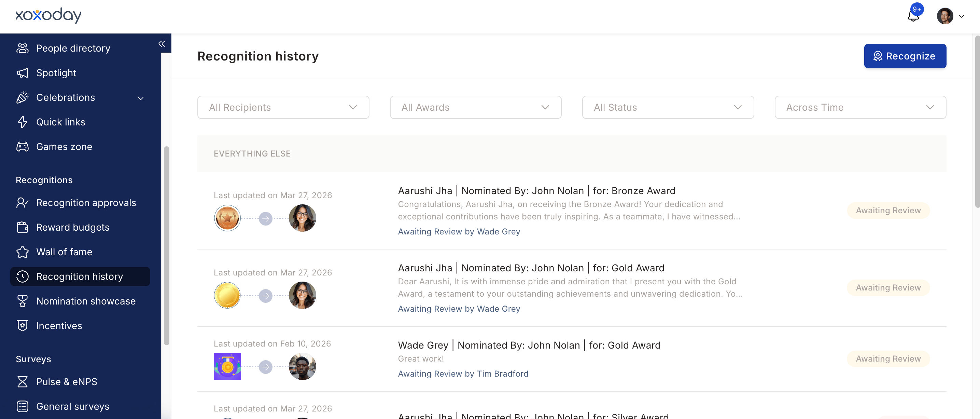
Task: Click the arrow icon in Bronze Award row
Action: click(266, 218)
